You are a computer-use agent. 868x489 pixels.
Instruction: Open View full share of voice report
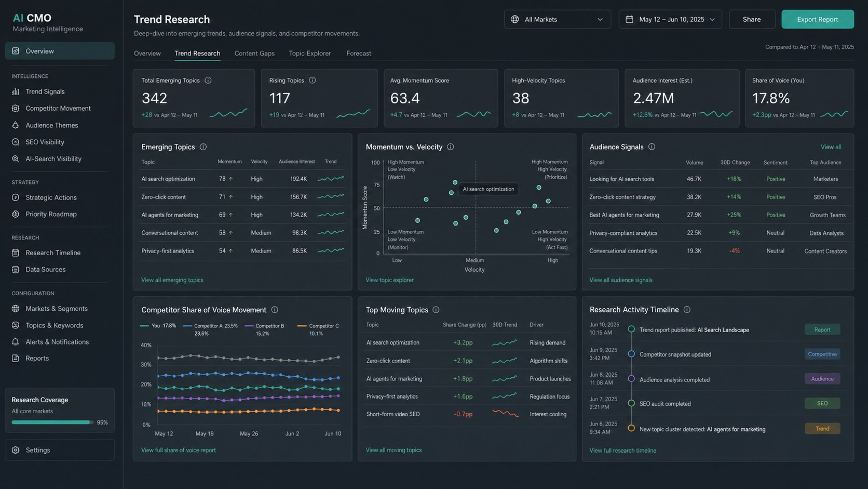point(179,450)
